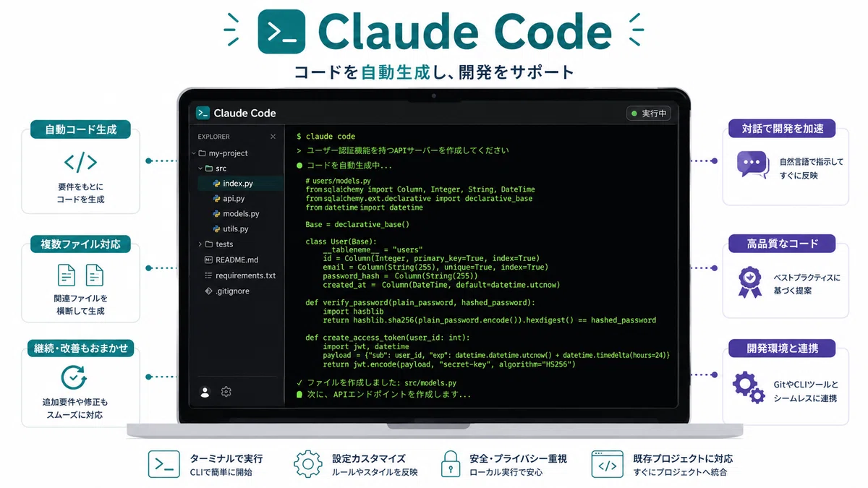Click the gear icon beside 設定カスタマイズ
The image size is (868, 488).
pyautogui.click(x=307, y=464)
